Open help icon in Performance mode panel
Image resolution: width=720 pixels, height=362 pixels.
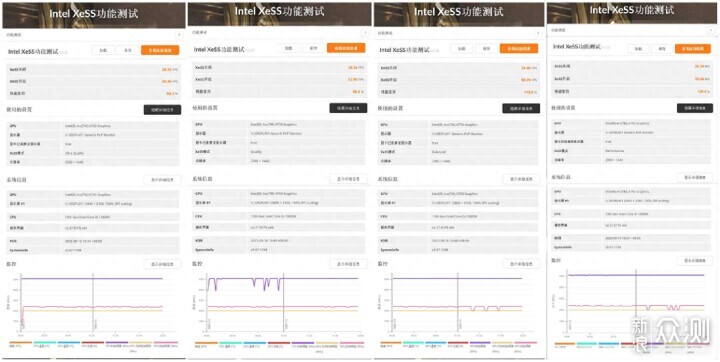710,31
